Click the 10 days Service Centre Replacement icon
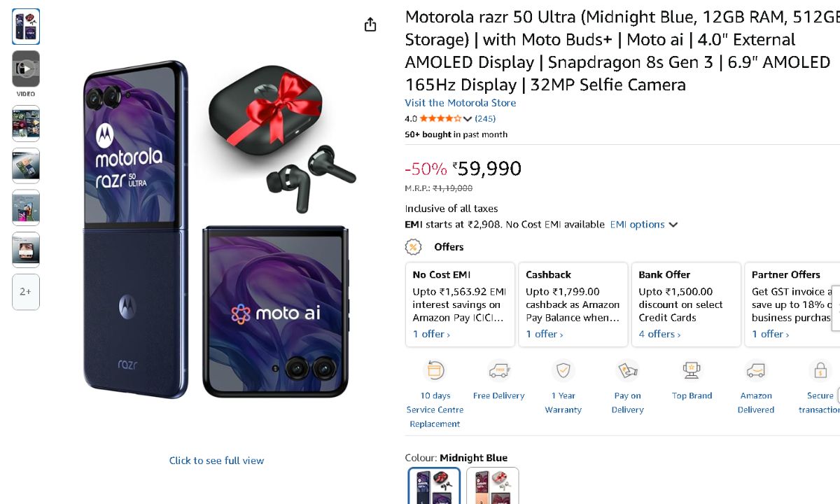Viewport: 840px width, 504px height. click(x=435, y=370)
